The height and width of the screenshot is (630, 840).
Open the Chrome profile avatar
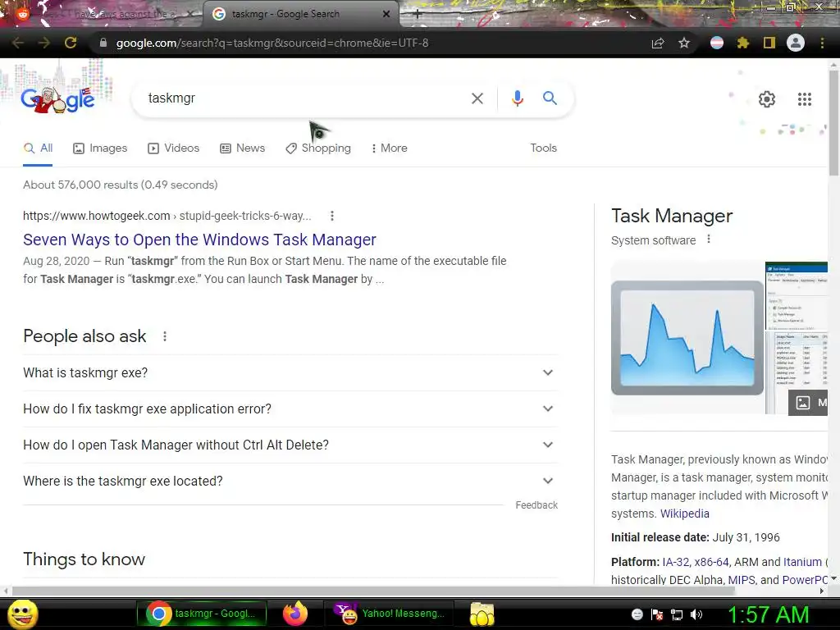click(796, 43)
